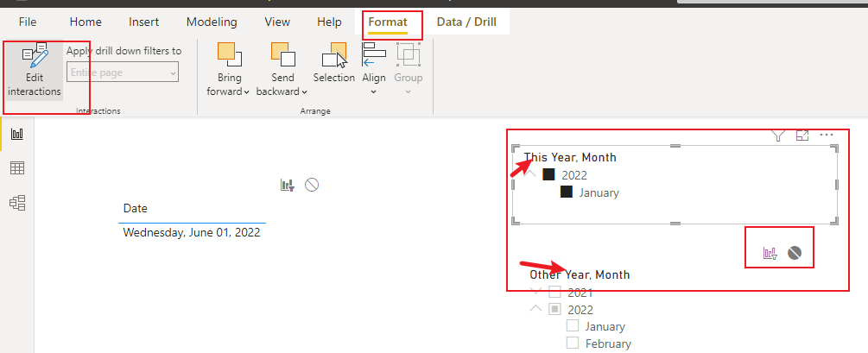Expand 2021 in Other Year slicer
The width and height of the screenshot is (868, 353).
535,291
